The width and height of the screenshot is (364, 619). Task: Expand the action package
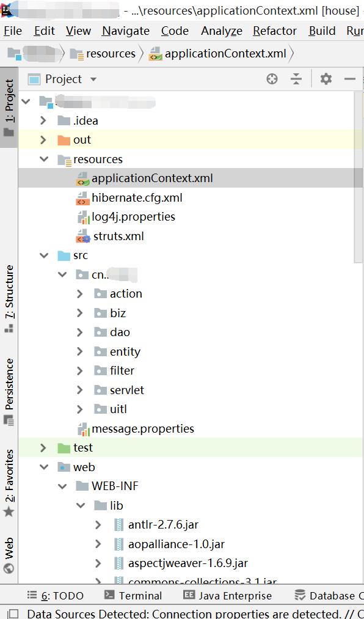point(79,294)
